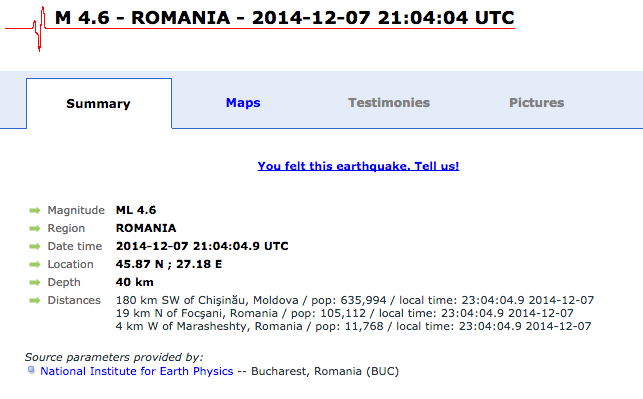Click 'Source parameters provided by:' text
643x399 pixels.
click(x=114, y=357)
